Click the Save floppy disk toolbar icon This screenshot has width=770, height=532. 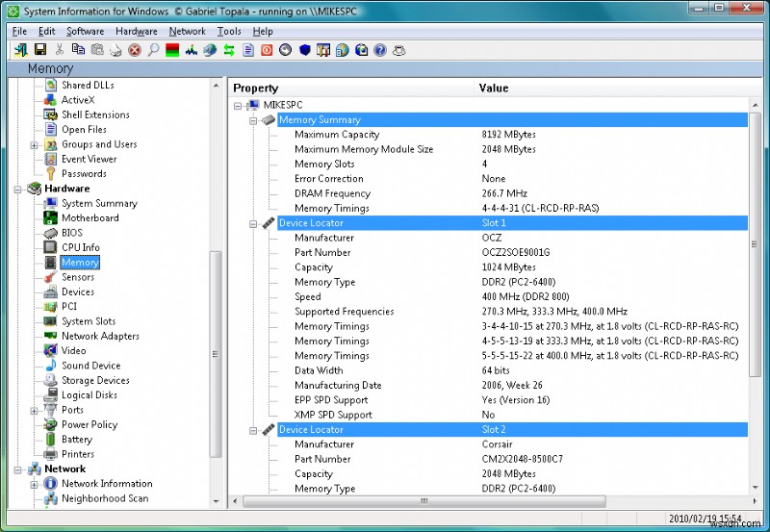tap(40, 50)
